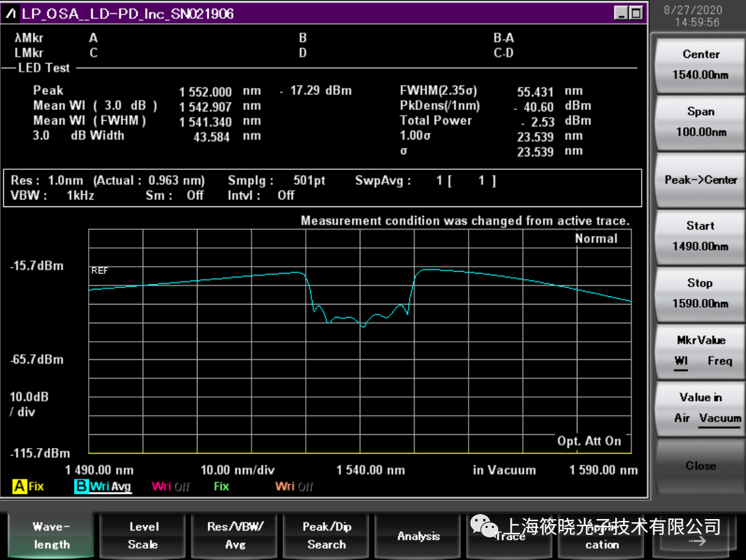Image resolution: width=746 pixels, height=560 pixels.
Task: Click the 10.00 nm/div axis label
Action: (237, 470)
